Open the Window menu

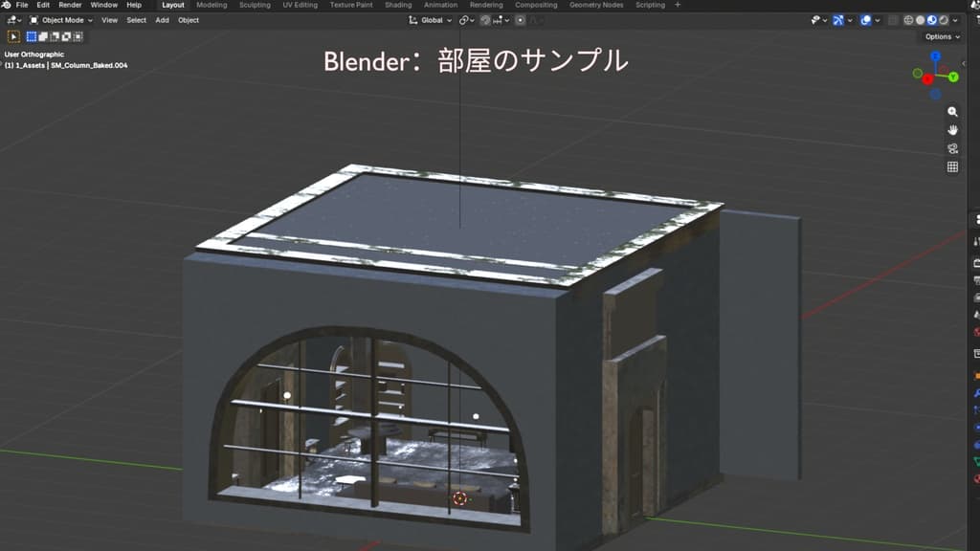[x=103, y=5]
